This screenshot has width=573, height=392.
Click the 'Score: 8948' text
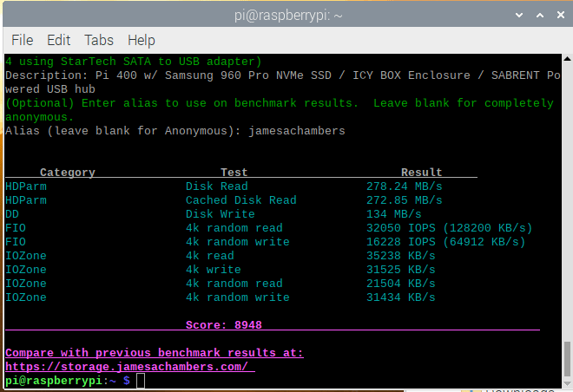tap(224, 325)
